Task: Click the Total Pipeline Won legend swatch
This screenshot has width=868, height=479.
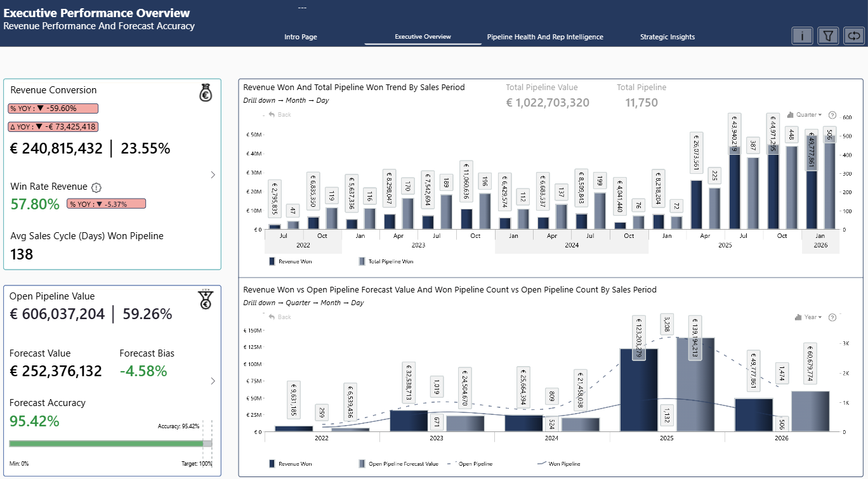Action: point(362,261)
